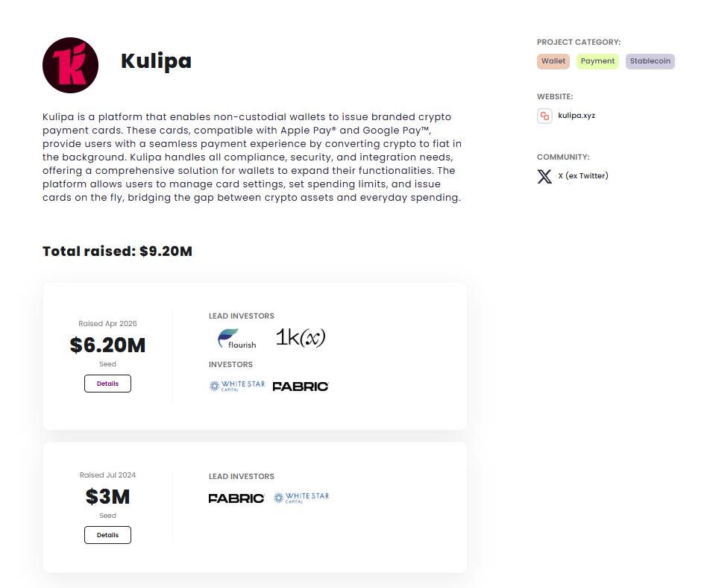This screenshot has height=588, width=710.
Task: Click the Fabric logo in the 2024 round
Action: coord(236,498)
